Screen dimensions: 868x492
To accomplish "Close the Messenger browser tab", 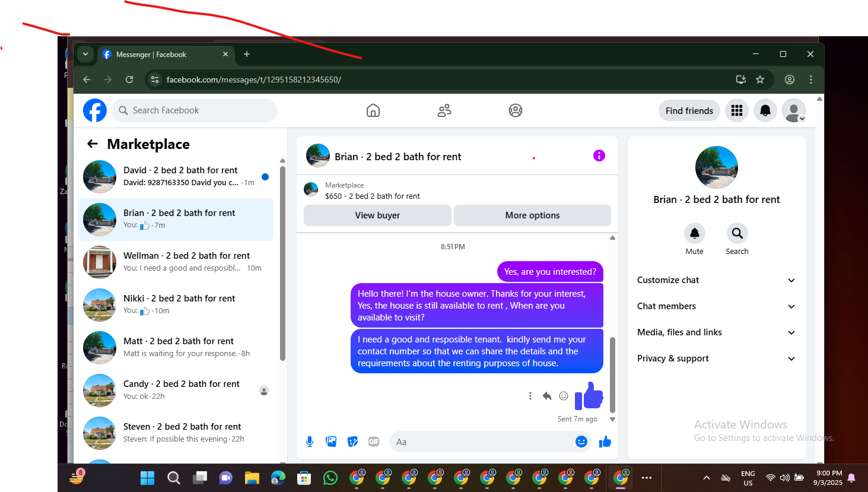I will click(x=225, y=54).
